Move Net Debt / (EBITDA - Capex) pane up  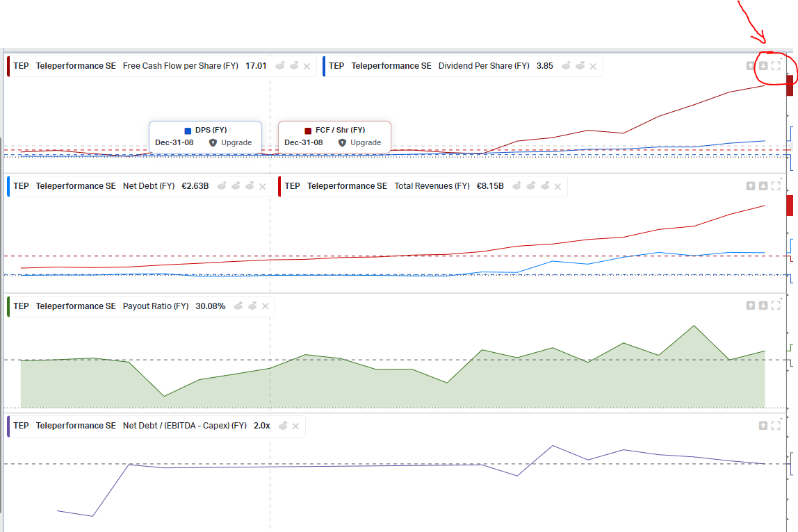pos(763,425)
